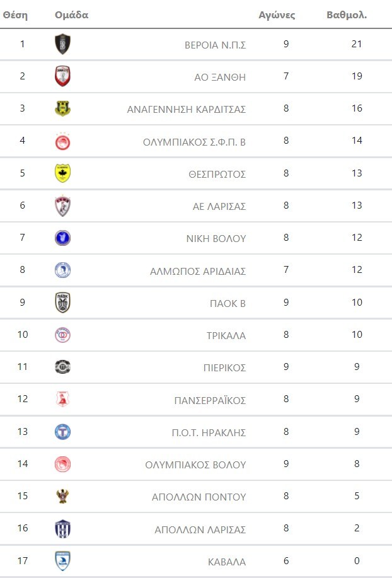Viewport: 392px width, 578px height.
Task: Click the Π.Ο.Τ. ΗΡΑΚΛΗΣ blue logo
Action: coord(62,432)
